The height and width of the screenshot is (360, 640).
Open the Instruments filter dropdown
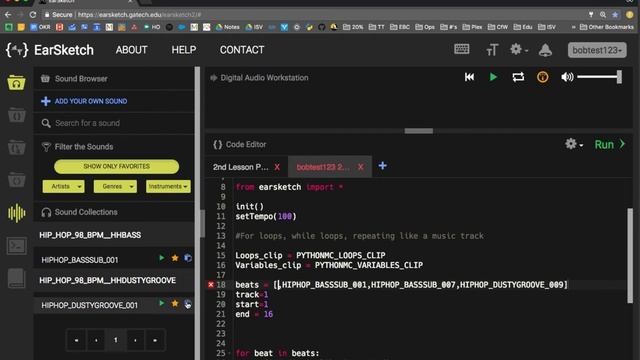coord(168,187)
